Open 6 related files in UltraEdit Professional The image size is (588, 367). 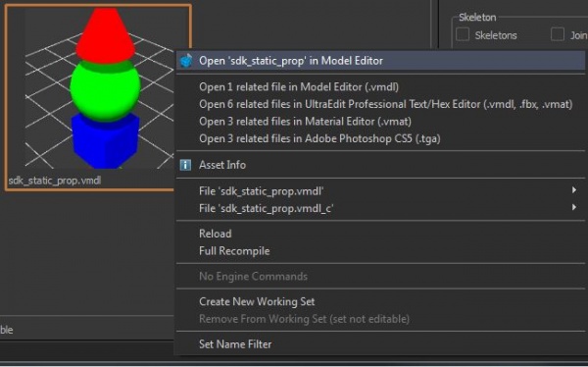pos(380,104)
